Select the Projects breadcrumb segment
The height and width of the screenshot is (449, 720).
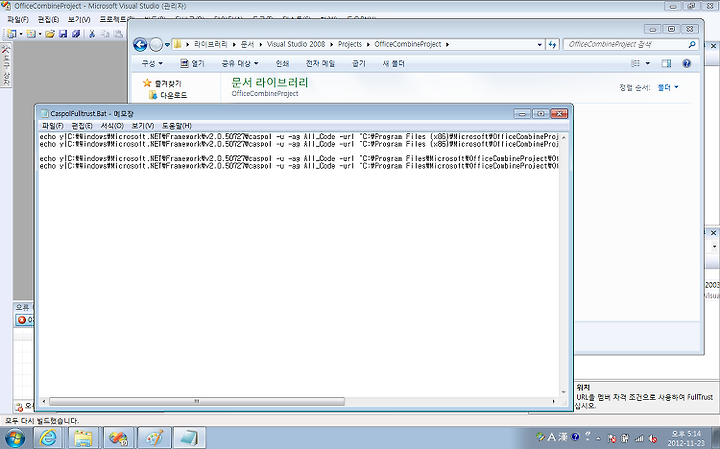(x=350, y=44)
